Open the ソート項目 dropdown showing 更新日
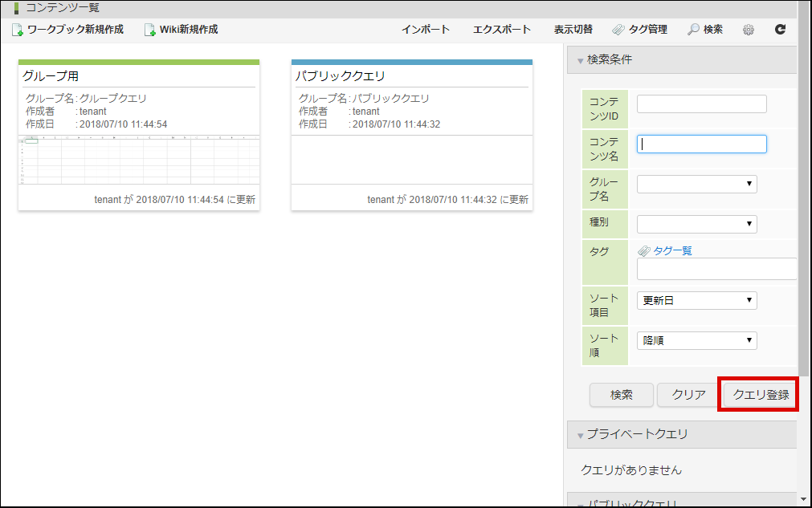 click(x=696, y=301)
